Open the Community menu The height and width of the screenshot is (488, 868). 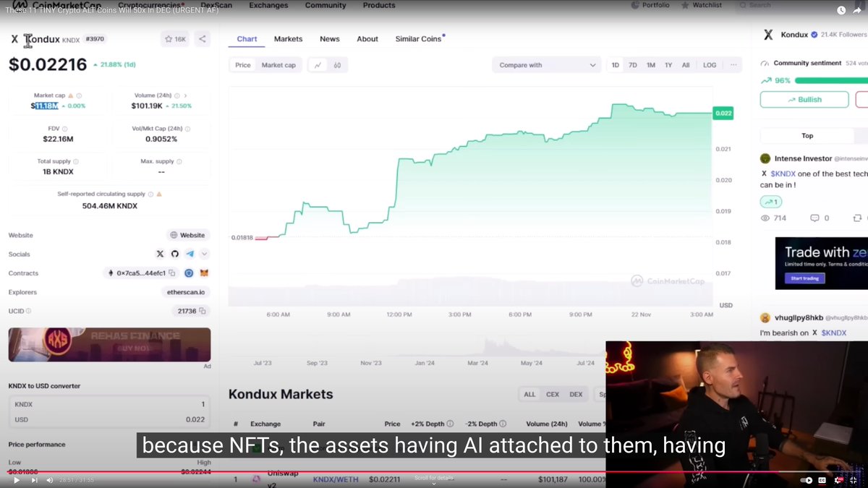coord(325,5)
